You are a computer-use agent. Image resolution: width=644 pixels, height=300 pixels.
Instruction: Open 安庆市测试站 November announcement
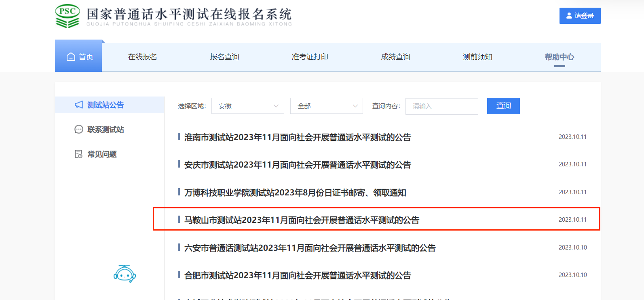(298, 165)
